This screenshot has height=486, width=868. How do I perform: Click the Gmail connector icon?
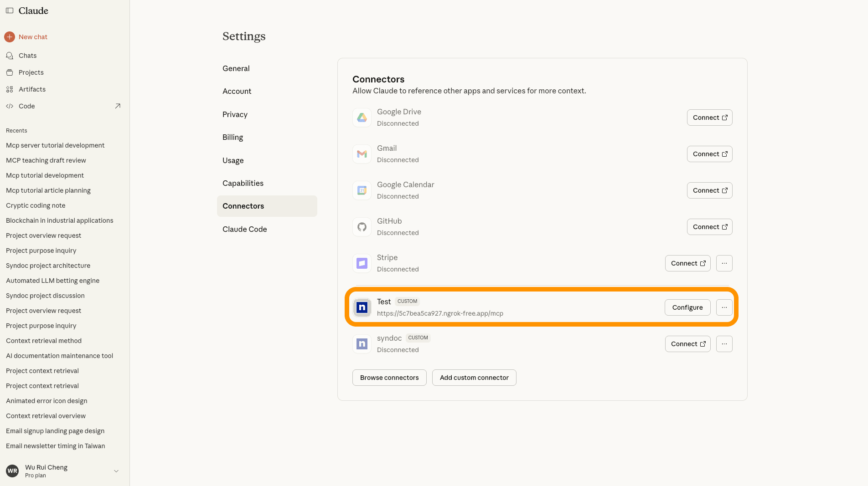click(x=362, y=154)
